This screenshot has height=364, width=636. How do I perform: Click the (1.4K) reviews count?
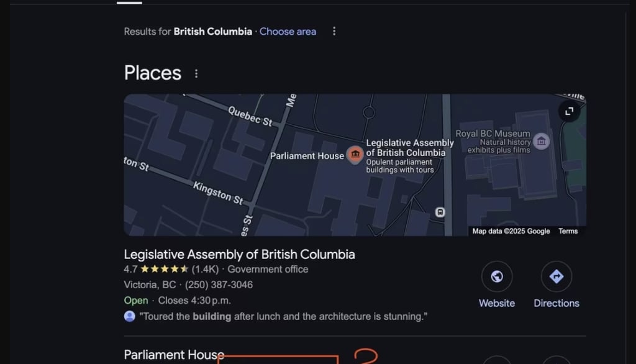(206, 269)
